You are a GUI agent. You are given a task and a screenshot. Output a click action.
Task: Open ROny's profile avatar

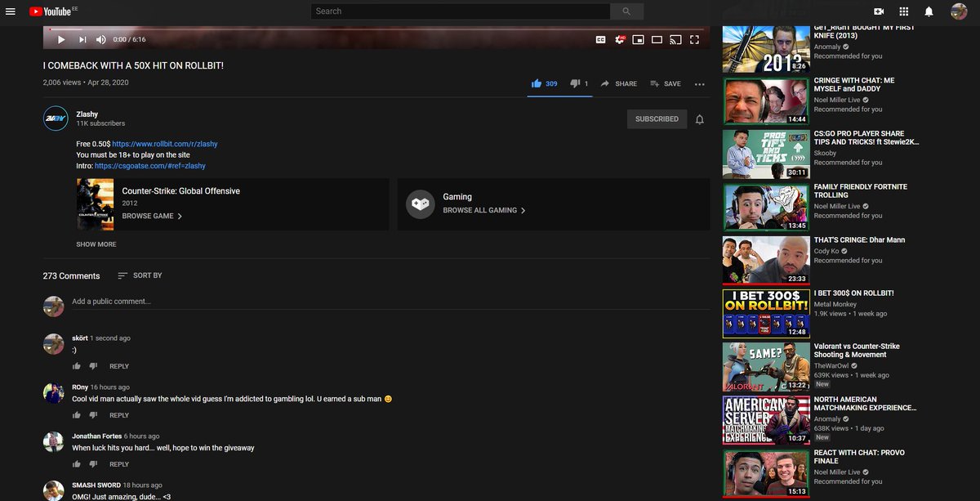tap(54, 393)
